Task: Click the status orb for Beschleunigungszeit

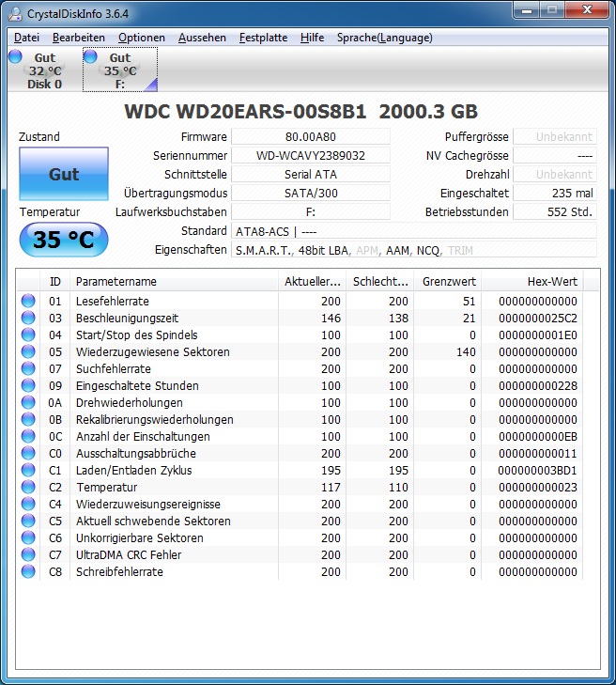Action: pos(28,318)
